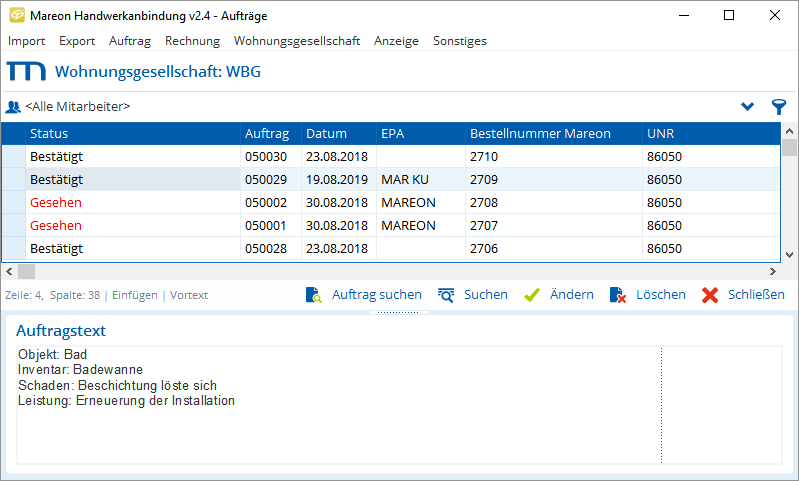Image resolution: width=799 pixels, height=481 pixels.
Task: Open the Import menu
Action: pyautogui.click(x=26, y=41)
